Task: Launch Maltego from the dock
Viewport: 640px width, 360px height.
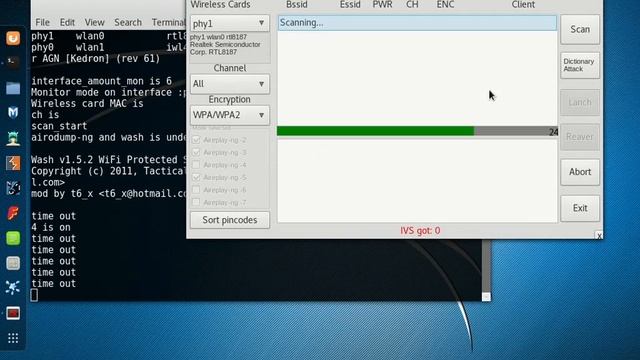Action: coord(13,188)
